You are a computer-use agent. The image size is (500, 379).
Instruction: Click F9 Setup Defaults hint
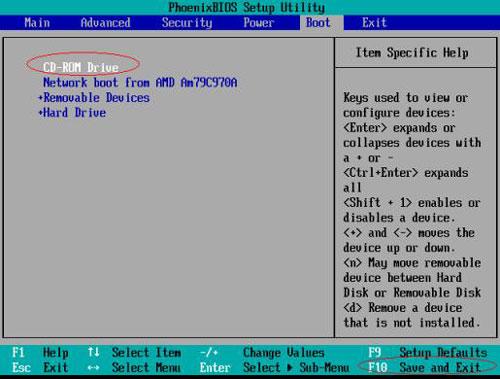pos(428,353)
